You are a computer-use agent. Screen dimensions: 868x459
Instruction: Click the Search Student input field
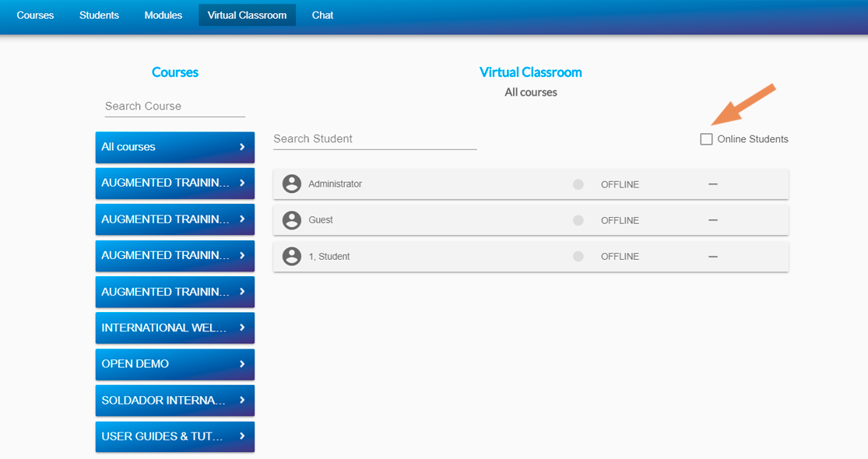pyautogui.click(x=374, y=138)
